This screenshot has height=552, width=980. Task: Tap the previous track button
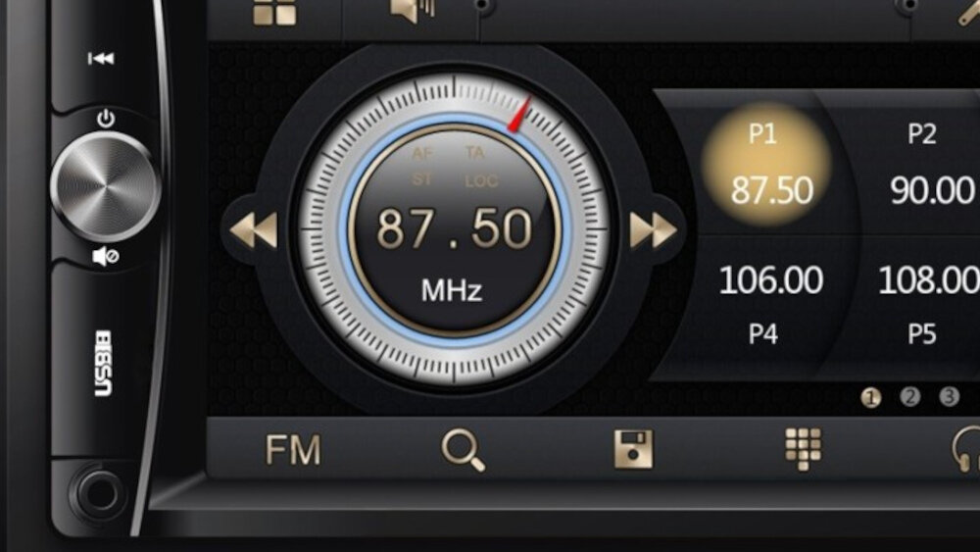101,59
